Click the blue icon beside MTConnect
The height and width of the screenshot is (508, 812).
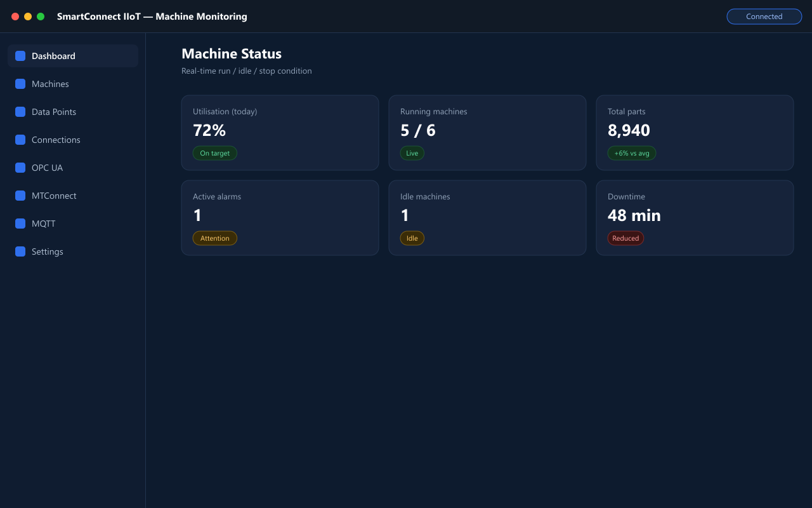(x=20, y=196)
